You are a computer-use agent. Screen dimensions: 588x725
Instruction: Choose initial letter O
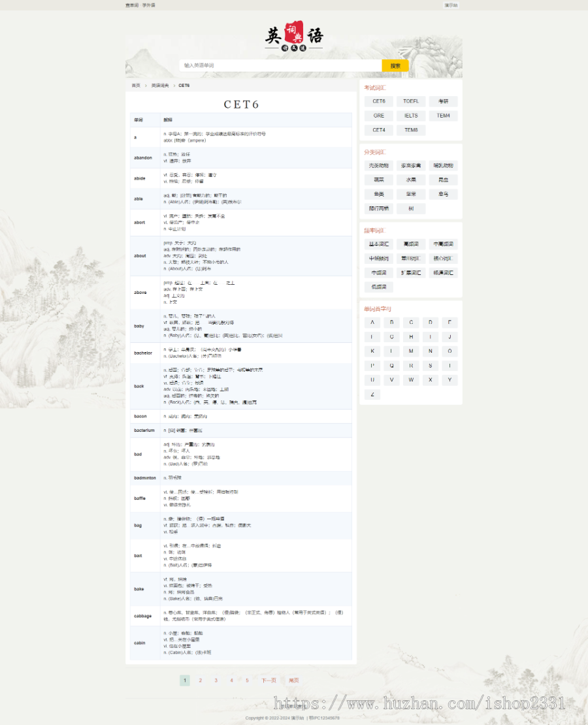[449, 351]
